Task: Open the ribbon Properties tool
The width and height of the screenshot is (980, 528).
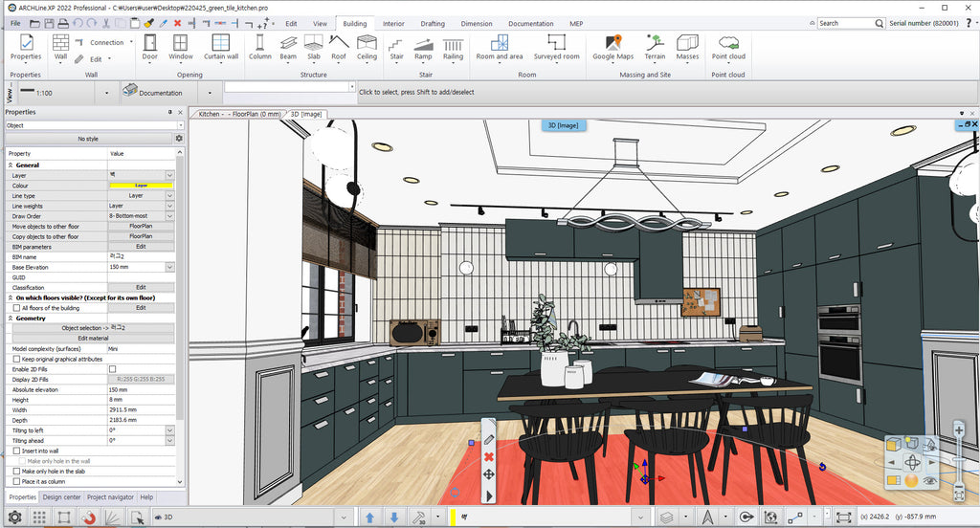Action: click(26, 48)
